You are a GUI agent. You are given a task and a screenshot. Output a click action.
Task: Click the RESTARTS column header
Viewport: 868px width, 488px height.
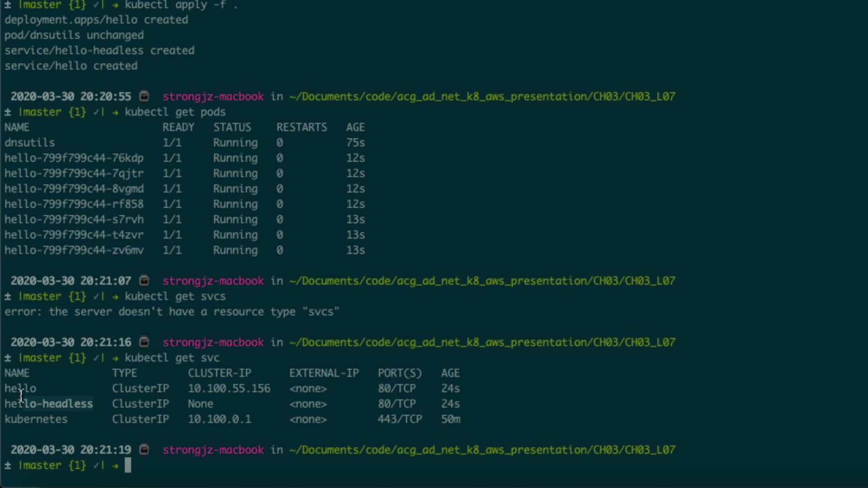[x=302, y=127]
